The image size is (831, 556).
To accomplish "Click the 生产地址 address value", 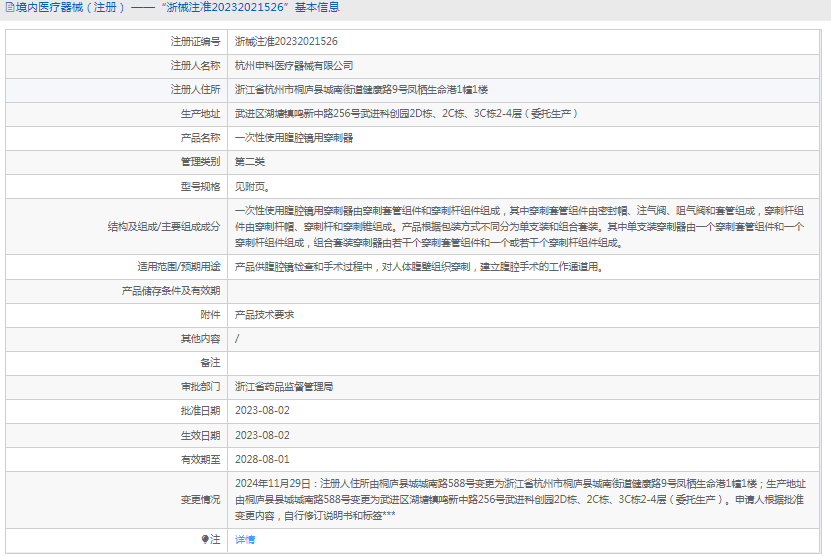I will [406, 113].
